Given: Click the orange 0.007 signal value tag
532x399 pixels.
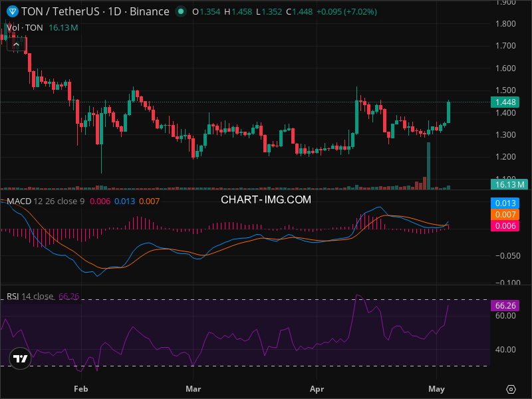Looking at the screenshot, I should point(505,214).
